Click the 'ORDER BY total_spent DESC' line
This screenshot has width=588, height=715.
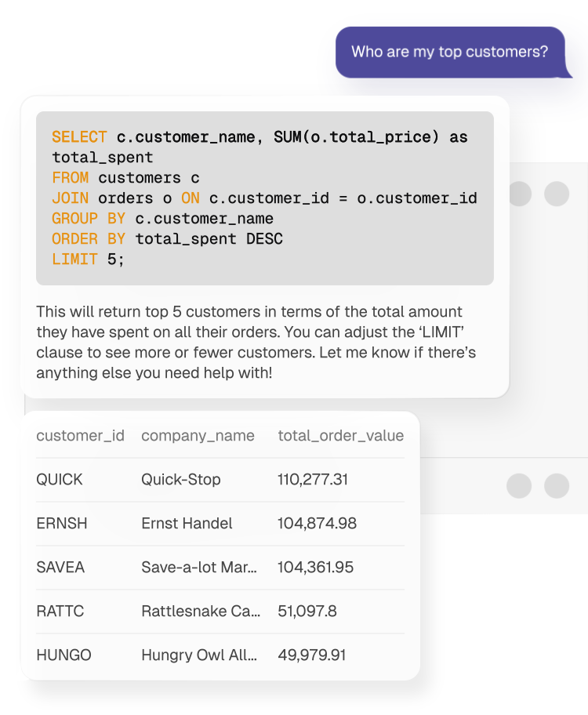(x=167, y=238)
